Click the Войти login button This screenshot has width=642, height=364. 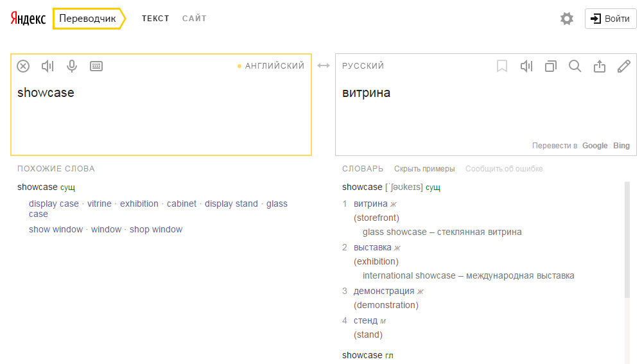pyautogui.click(x=611, y=19)
